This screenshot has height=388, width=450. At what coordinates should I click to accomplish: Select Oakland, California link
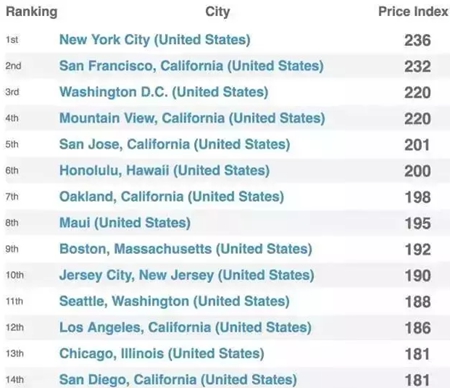coord(172,197)
